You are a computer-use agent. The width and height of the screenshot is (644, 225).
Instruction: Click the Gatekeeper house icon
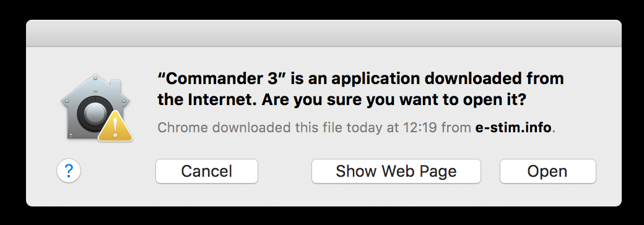click(96, 106)
